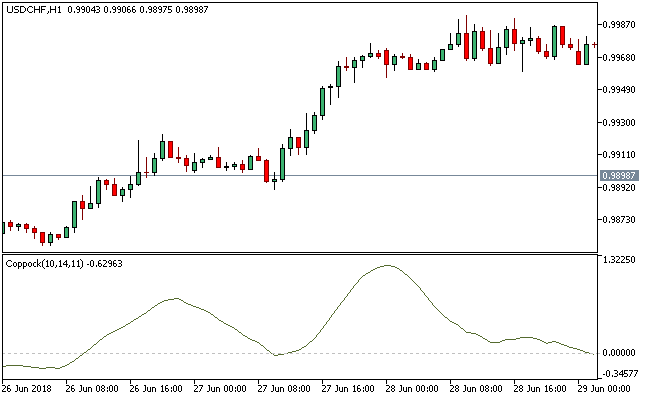Screen dimensions: 650x400
Task: Click the 0.99110 price scale label
Action: pos(621,155)
